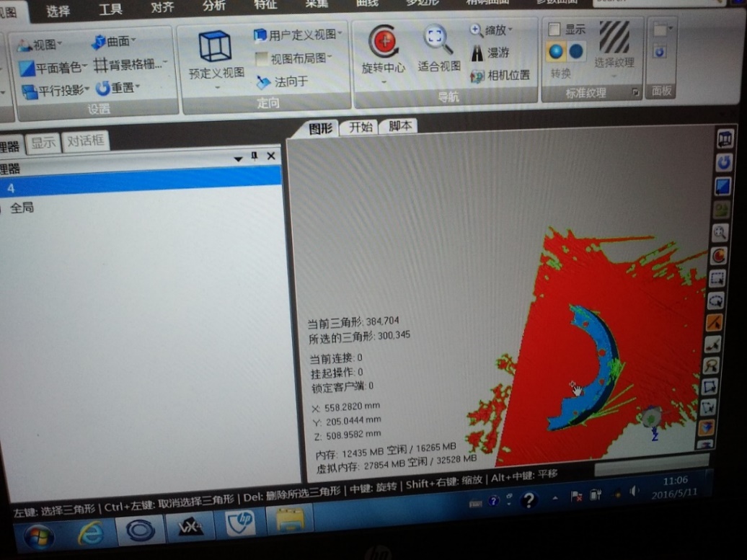Viewport: 747px width, 560px height.
Task: Click the red rotation center icon in right toolbar
Action: coord(718,256)
